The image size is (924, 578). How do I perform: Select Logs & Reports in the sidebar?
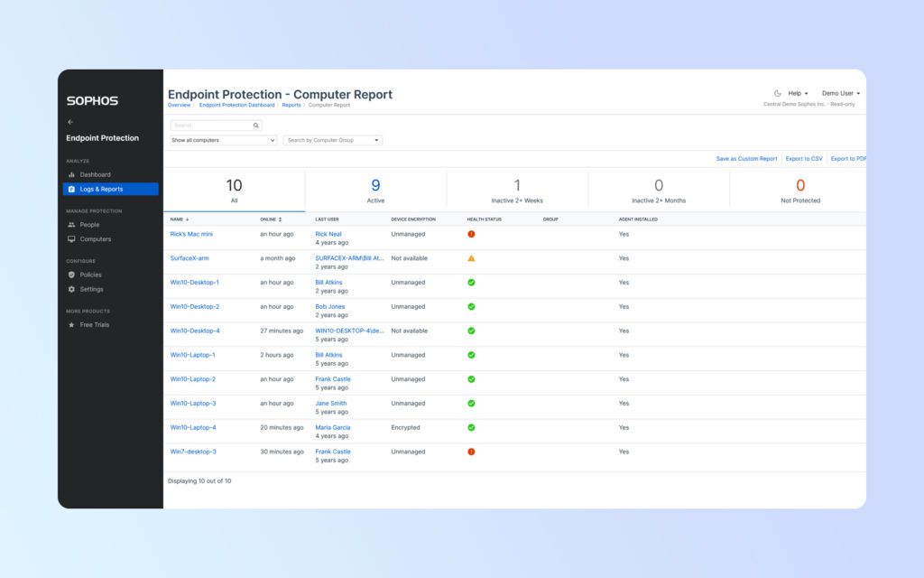point(103,188)
